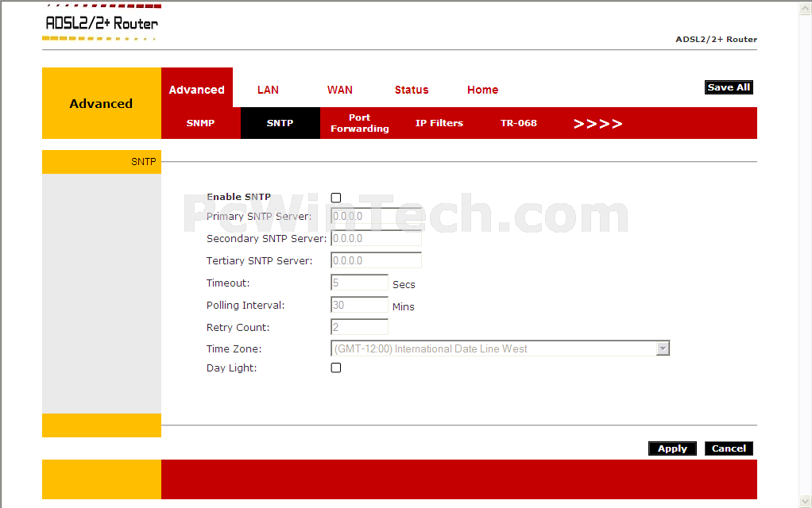Click the "Tertiary SNTP Server:" label
Screen dimensions: 812x508
[260, 261]
